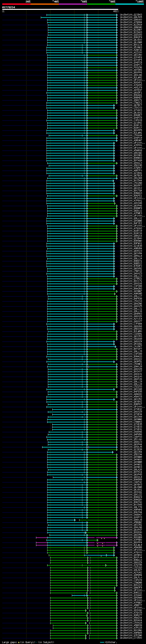Viewport: 146px width, 644px height.
Task: Go to UniRef100_O48946 hit
Action: [131, 432]
